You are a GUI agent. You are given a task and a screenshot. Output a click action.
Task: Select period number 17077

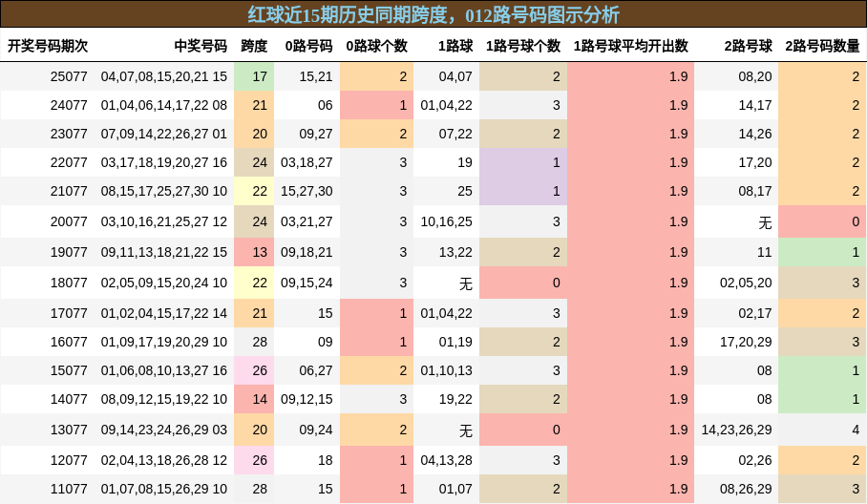point(69,313)
